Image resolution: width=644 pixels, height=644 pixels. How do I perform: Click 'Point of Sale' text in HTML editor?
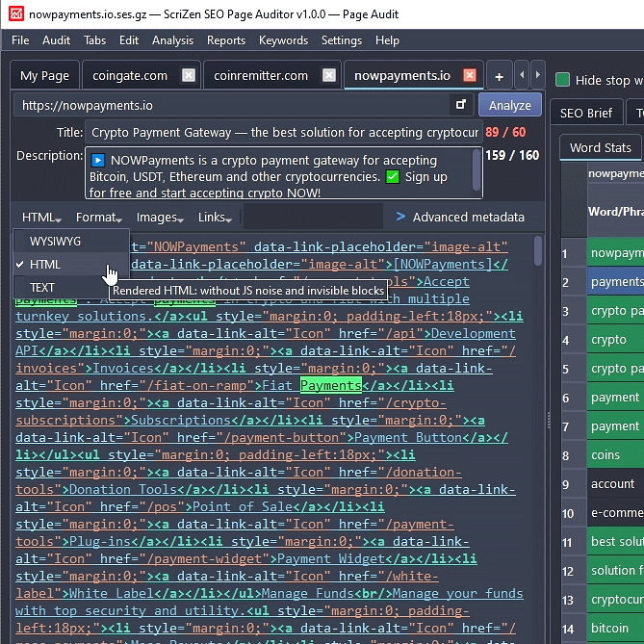(243, 506)
